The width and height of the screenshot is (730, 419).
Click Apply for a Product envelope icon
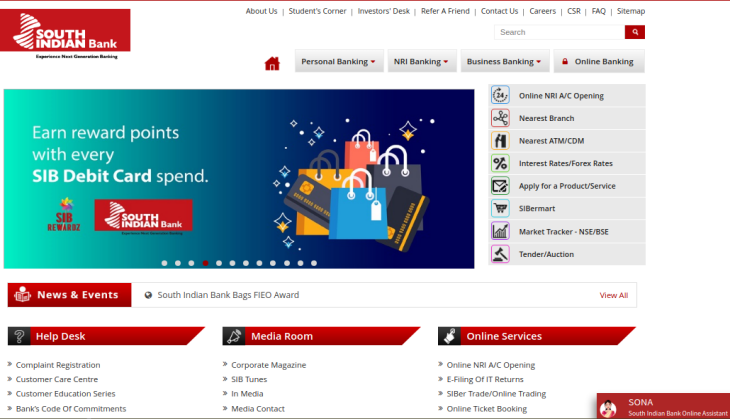click(500, 186)
